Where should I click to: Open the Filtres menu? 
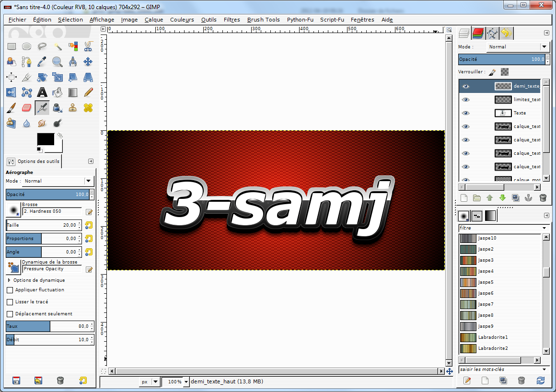(232, 20)
